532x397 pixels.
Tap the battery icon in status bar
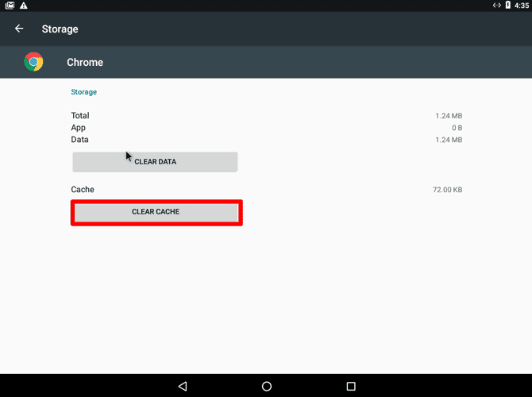point(508,5)
